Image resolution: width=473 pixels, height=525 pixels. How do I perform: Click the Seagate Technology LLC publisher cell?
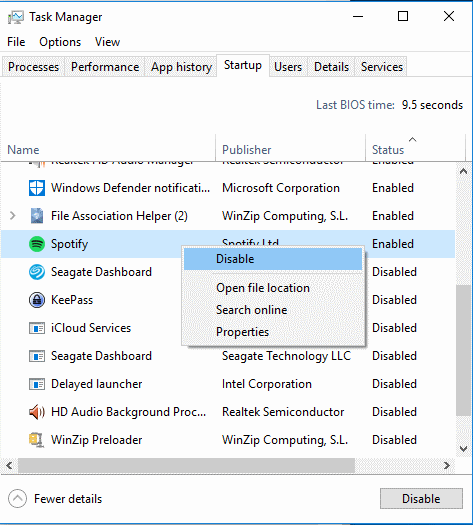pyautogui.click(x=286, y=356)
